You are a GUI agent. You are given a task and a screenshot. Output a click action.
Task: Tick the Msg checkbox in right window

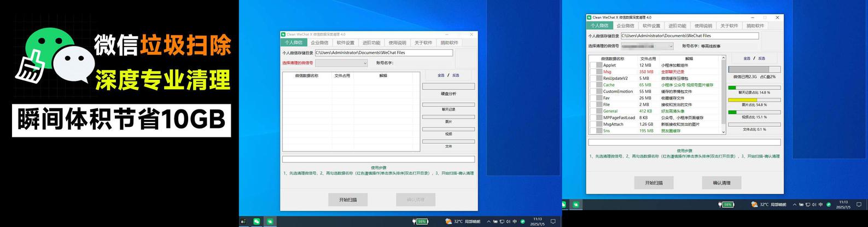(x=593, y=72)
